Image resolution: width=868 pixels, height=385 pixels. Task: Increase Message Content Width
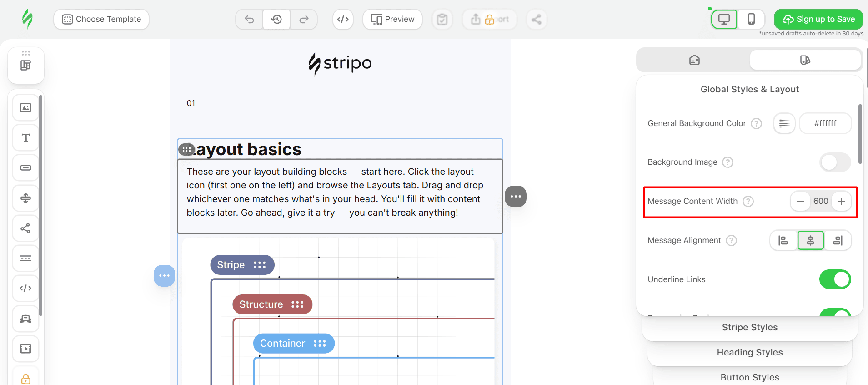pos(842,201)
